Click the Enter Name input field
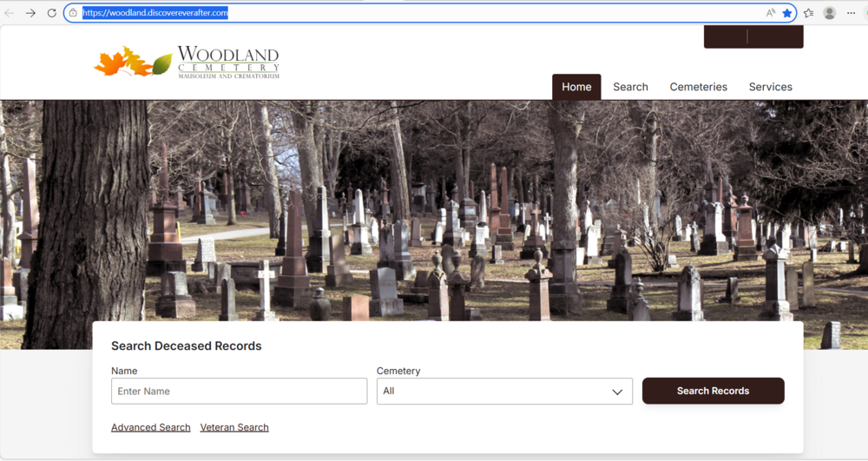 tap(239, 392)
